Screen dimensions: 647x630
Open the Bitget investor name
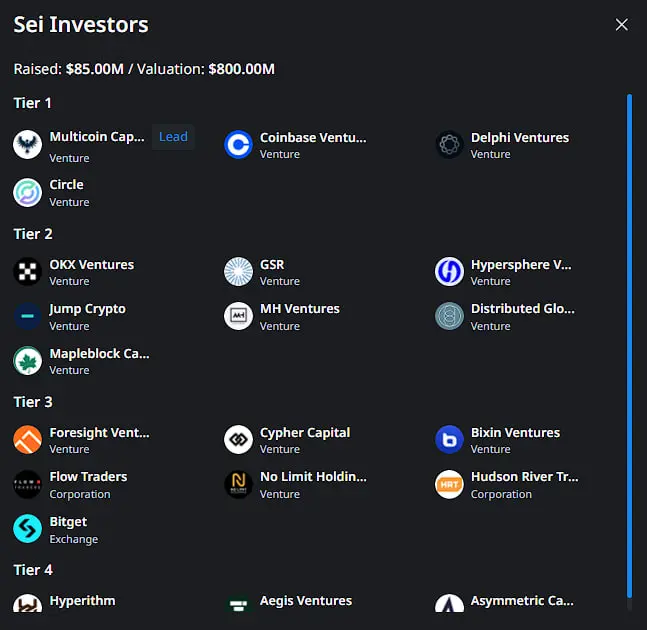[68, 521]
